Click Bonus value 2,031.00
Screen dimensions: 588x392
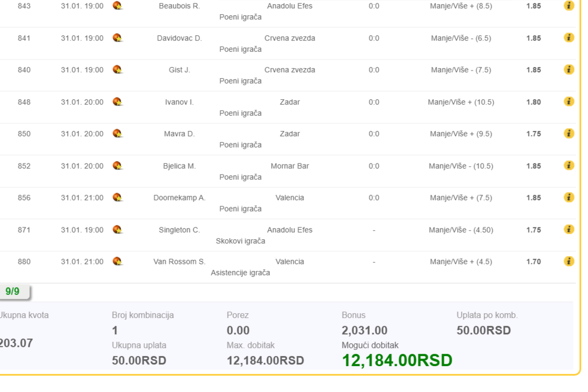pyautogui.click(x=365, y=330)
